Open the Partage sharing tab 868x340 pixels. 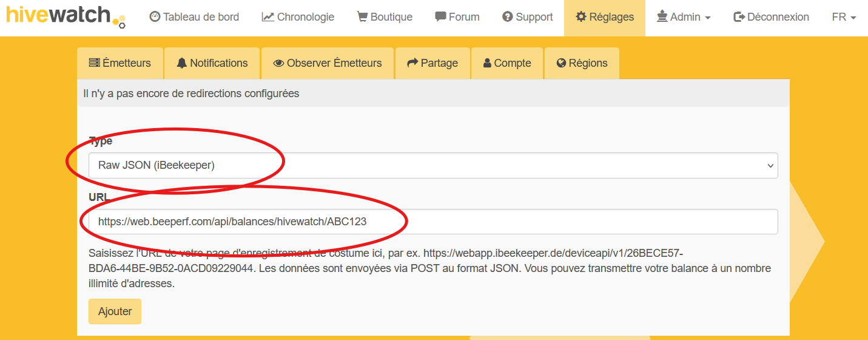(x=432, y=63)
